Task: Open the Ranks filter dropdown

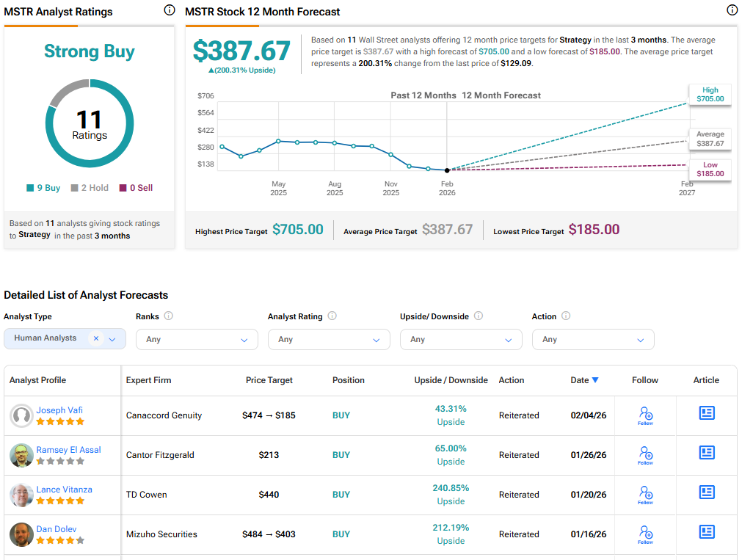Action: 196,339
